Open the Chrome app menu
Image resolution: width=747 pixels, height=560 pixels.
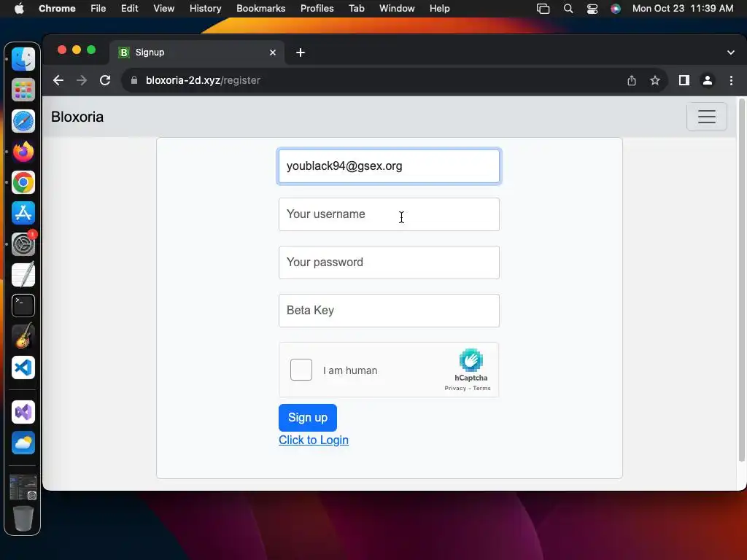pyautogui.click(x=57, y=9)
